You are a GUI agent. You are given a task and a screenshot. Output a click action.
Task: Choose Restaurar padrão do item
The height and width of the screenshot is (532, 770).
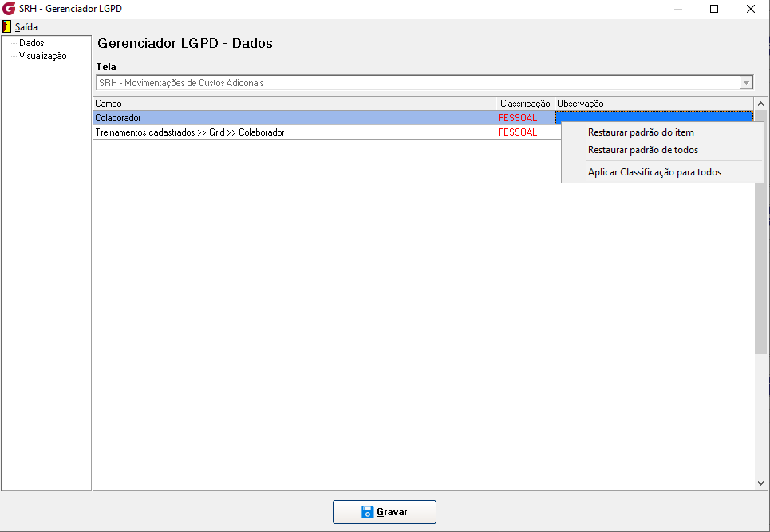click(x=641, y=132)
